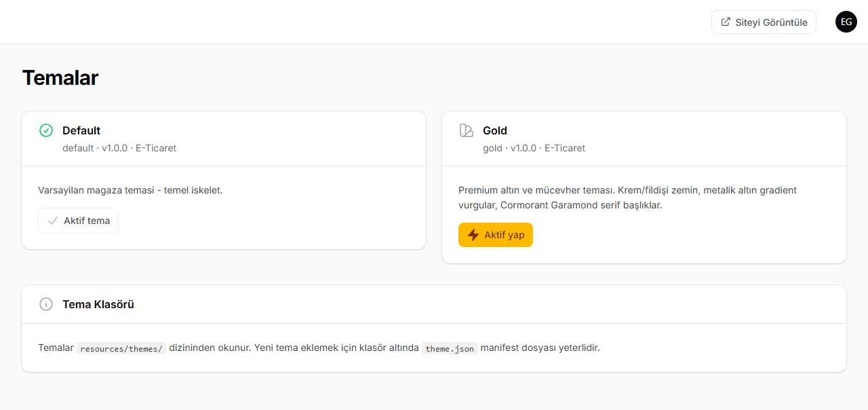This screenshot has width=868, height=410.
Task: Click the theme.json code label
Action: [x=450, y=348]
